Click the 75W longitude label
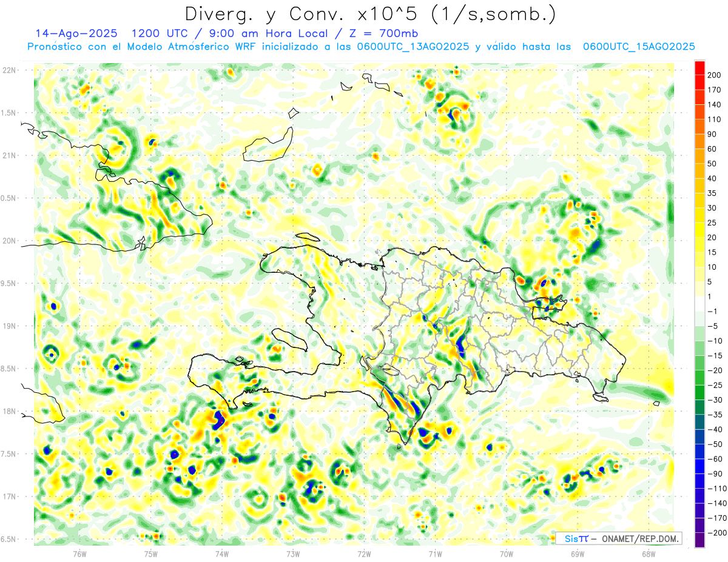 151,553
